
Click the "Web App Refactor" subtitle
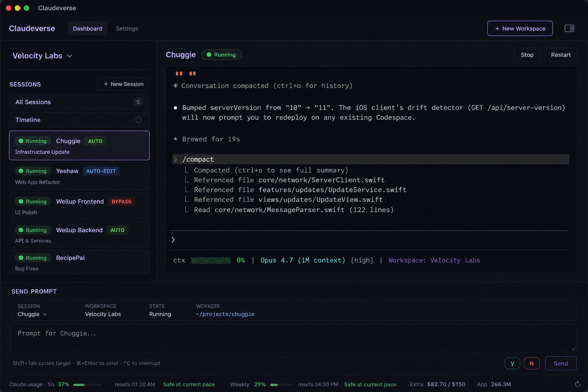tap(38, 182)
